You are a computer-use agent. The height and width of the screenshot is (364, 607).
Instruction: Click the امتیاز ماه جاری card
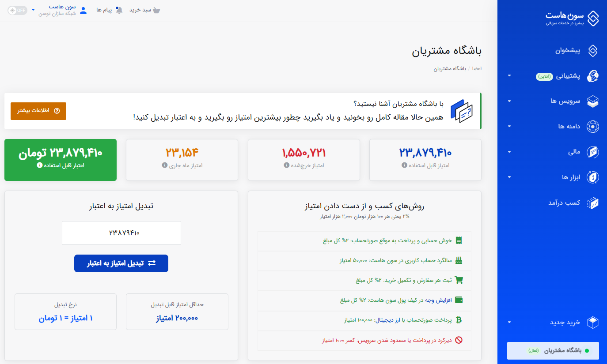coord(182,160)
